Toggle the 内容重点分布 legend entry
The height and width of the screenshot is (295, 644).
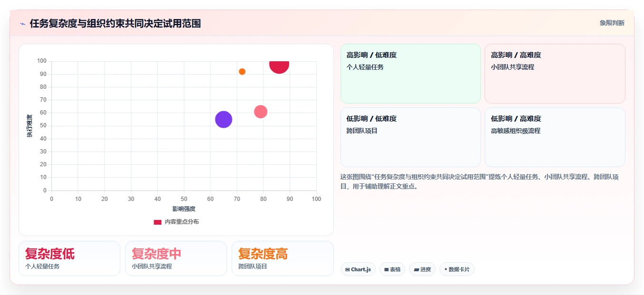176,222
